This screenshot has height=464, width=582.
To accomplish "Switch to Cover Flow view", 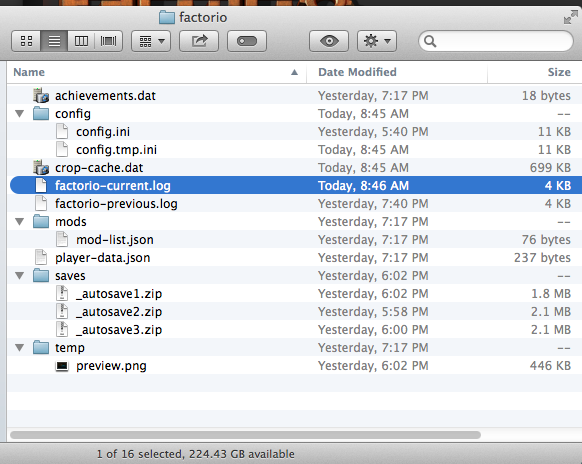I will (x=108, y=41).
